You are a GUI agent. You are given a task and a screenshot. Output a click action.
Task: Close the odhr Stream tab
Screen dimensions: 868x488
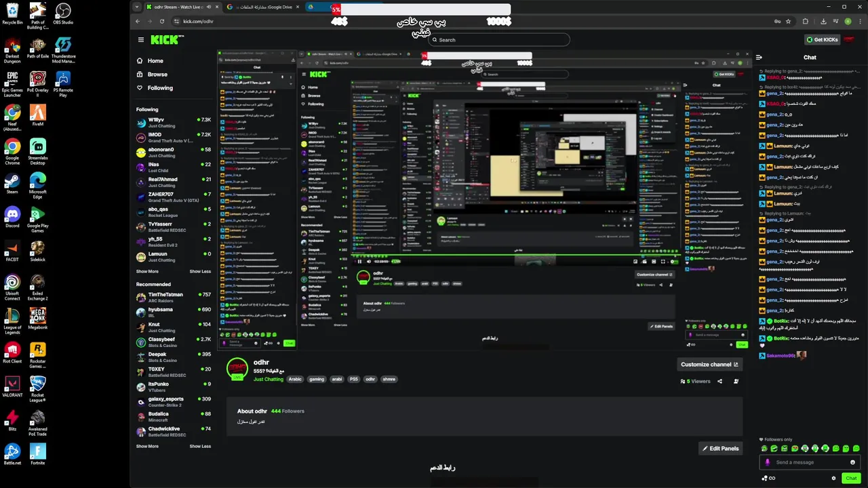pos(217,7)
